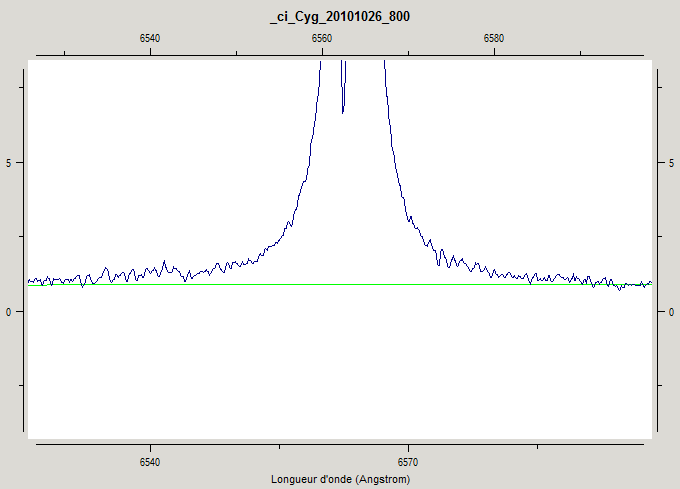The width and height of the screenshot is (680, 489).
Task: Click the plot title _ci_Cyg_20101026_800
Action: (340, 17)
